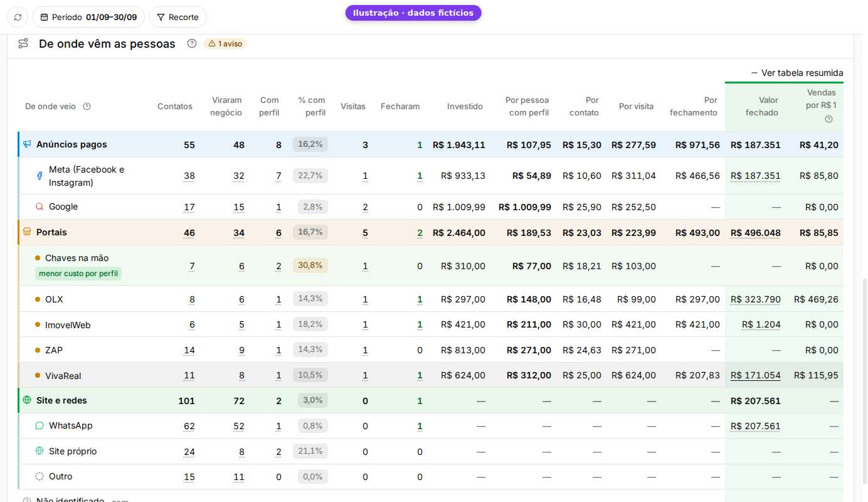Click the megaphone icon of Anúncios pagos
Screen dimensions: 868x502
tap(27, 144)
